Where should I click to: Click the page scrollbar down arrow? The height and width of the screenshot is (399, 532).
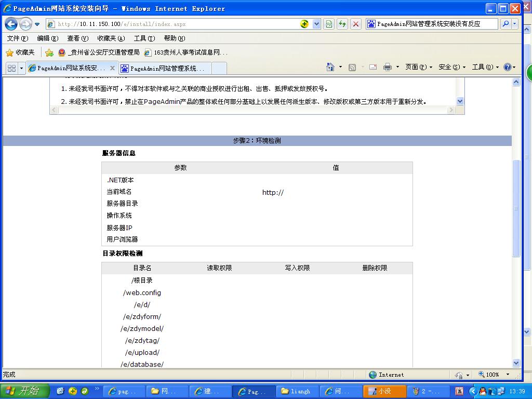(516, 363)
